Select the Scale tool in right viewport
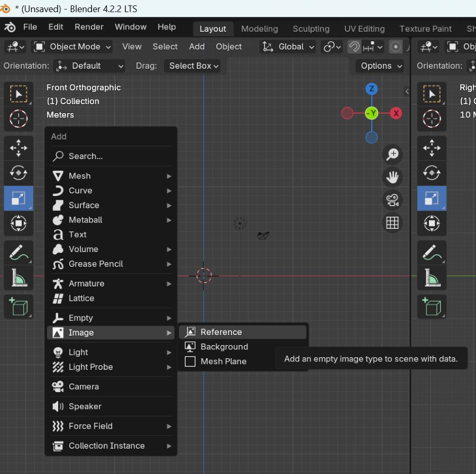 [432, 198]
